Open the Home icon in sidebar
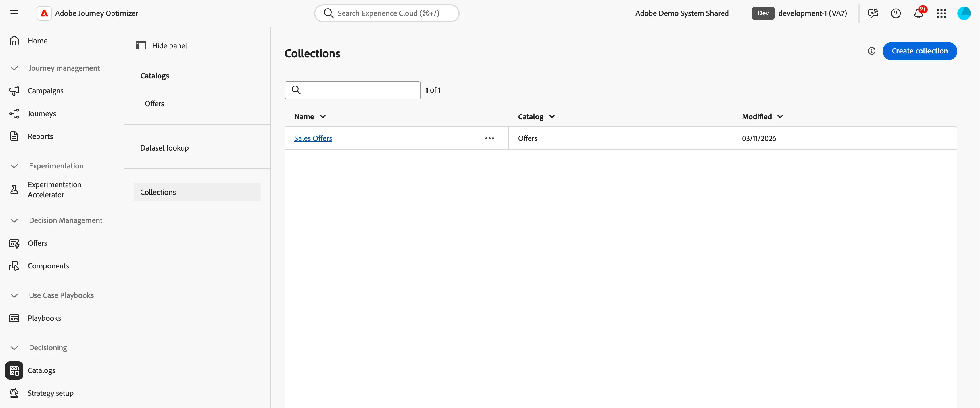Image resolution: width=980 pixels, height=408 pixels. [x=14, y=41]
